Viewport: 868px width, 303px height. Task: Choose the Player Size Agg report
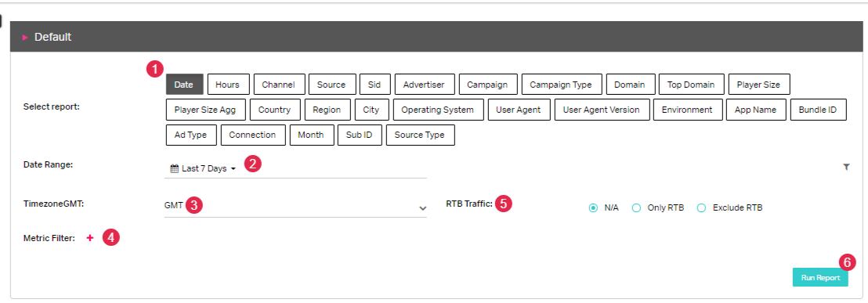(205, 110)
